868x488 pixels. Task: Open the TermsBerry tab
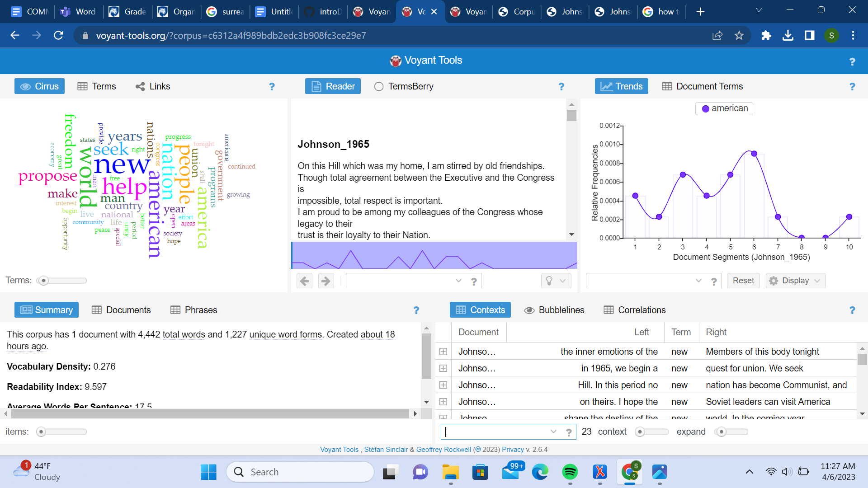[404, 86]
